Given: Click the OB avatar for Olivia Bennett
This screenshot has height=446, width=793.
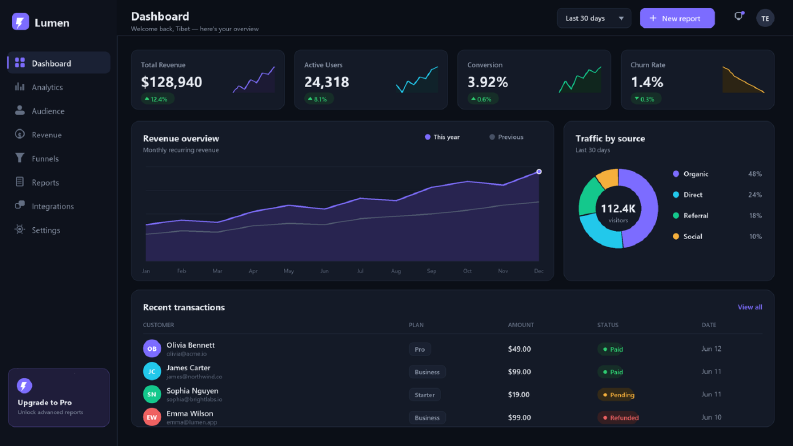Looking at the screenshot, I should click(152, 348).
